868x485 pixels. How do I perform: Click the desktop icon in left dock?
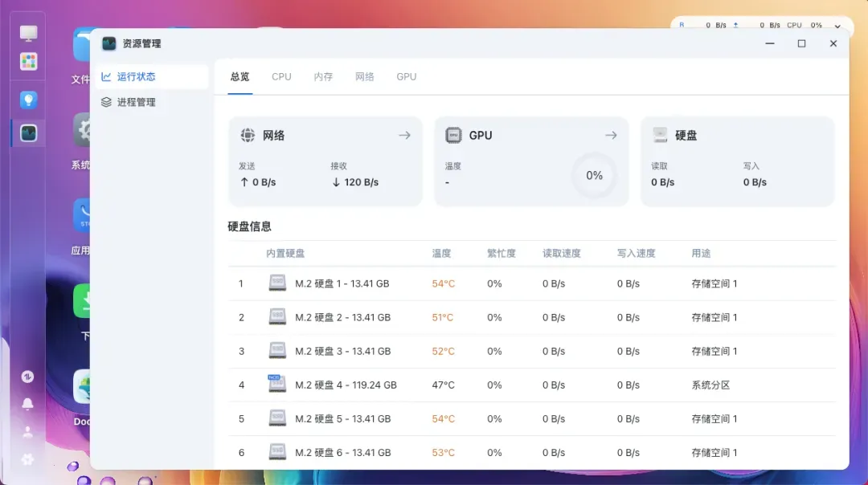(28, 34)
